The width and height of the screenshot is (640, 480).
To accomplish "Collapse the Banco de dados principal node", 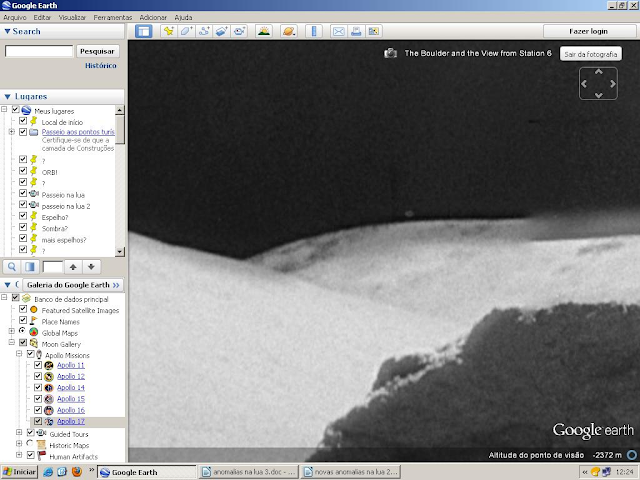I will (4, 298).
